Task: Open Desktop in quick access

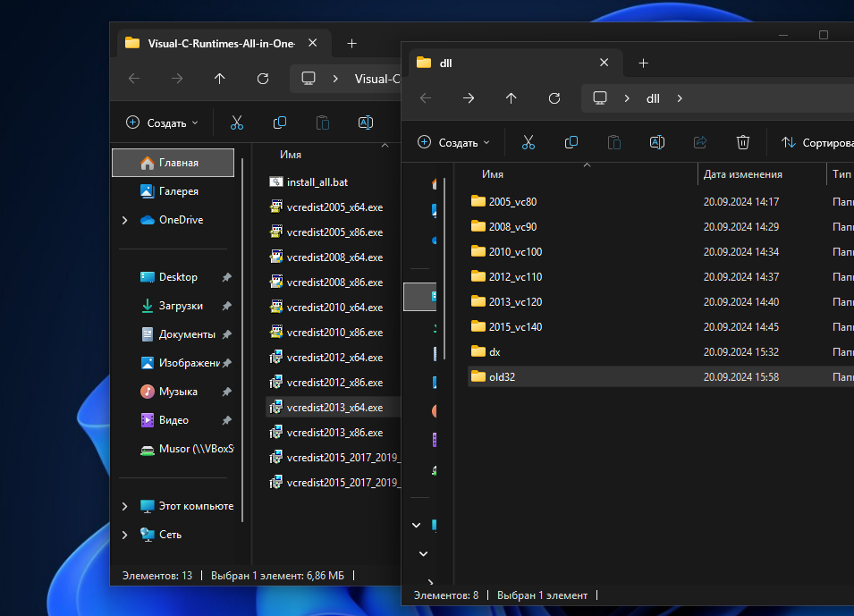Action: (x=173, y=277)
